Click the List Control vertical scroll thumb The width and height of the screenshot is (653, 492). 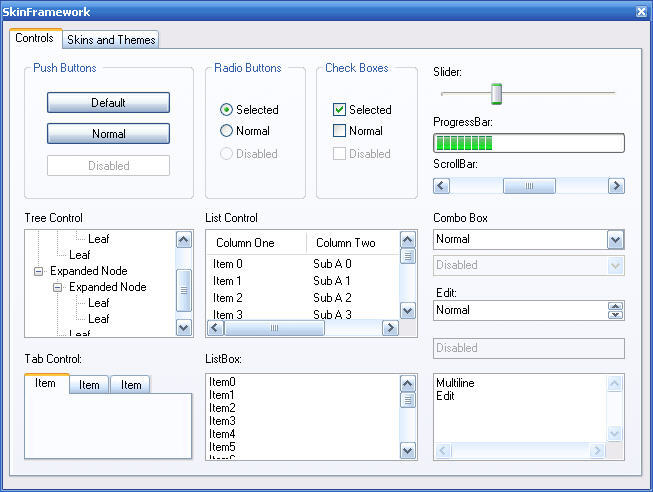[x=408, y=256]
